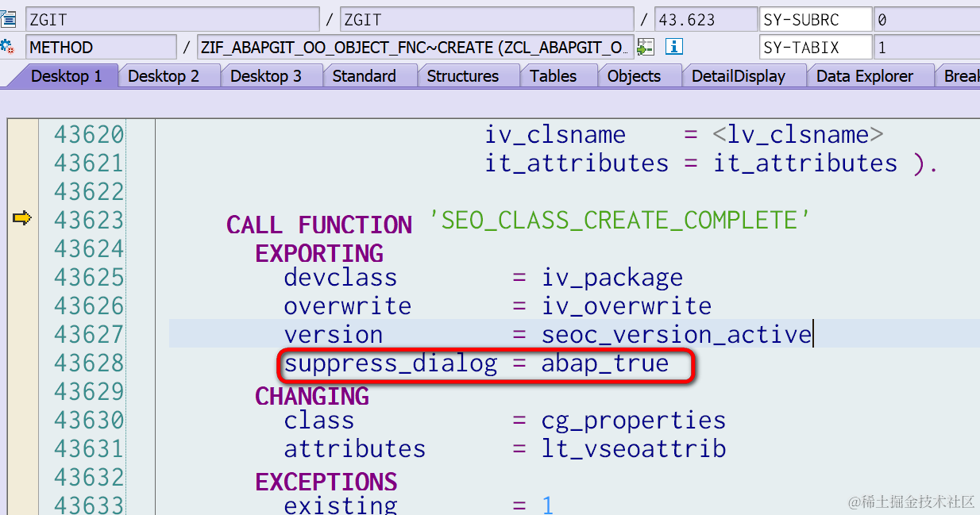The image size is (980, 515).
Task: Click line number 43630
Action: 89,420
